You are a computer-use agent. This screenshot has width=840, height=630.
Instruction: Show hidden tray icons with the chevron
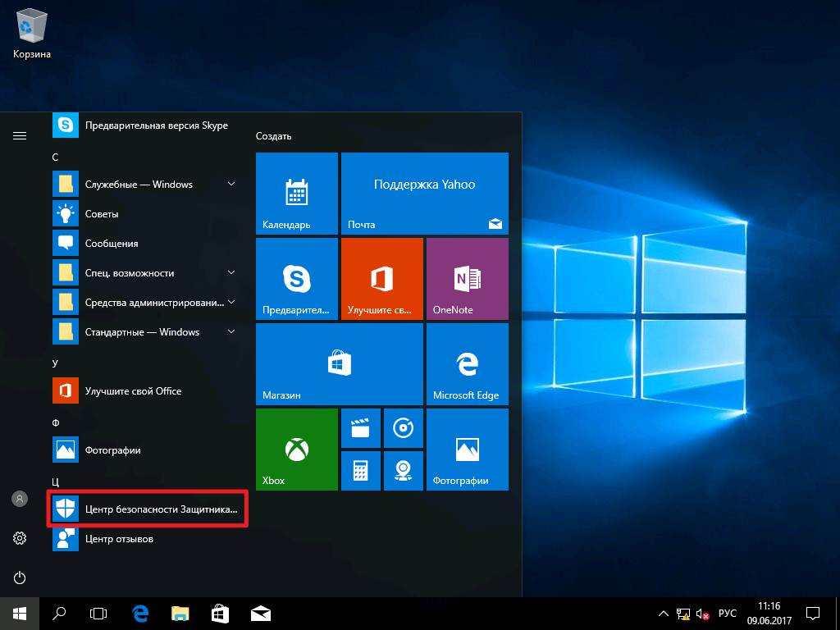point(663,614)
